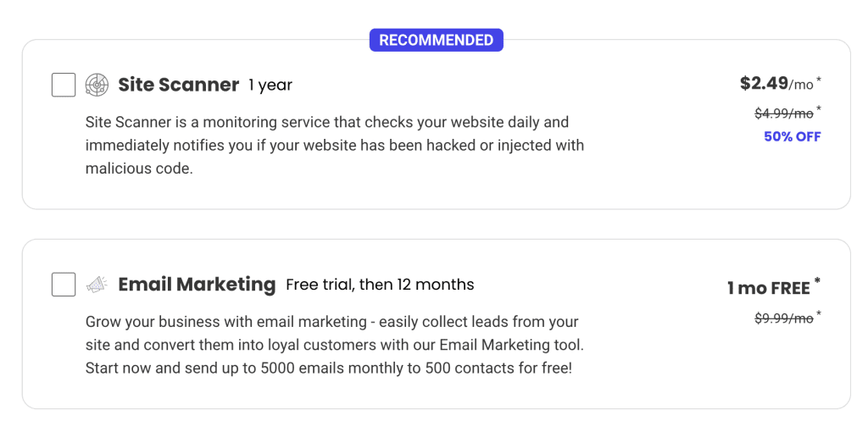
Task: Click "Free trial, then 12 months" label
Action: pos(380,285)
